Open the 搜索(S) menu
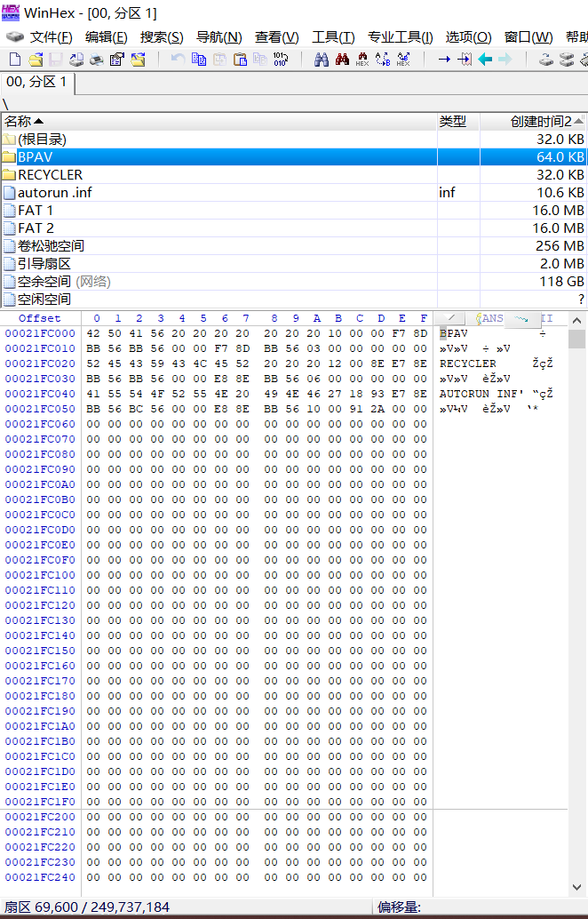The image size is (588, 919). click(162, 37)
